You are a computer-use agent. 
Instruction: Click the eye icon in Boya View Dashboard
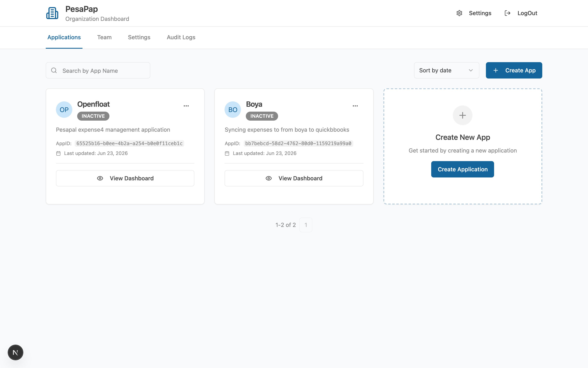tap(268, 178)
